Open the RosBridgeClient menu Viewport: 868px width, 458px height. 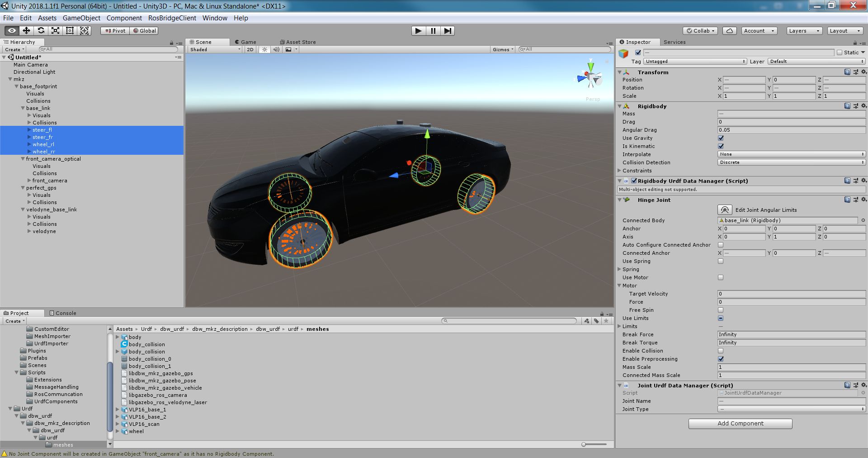[172, 18]
